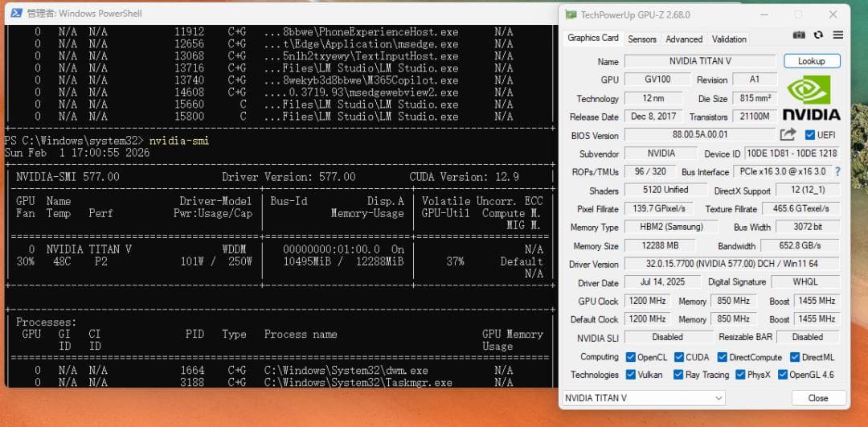This screenshot has height=427, width=868.
Task: Minimize the GPU-Z window
Action: click(764, 14)
